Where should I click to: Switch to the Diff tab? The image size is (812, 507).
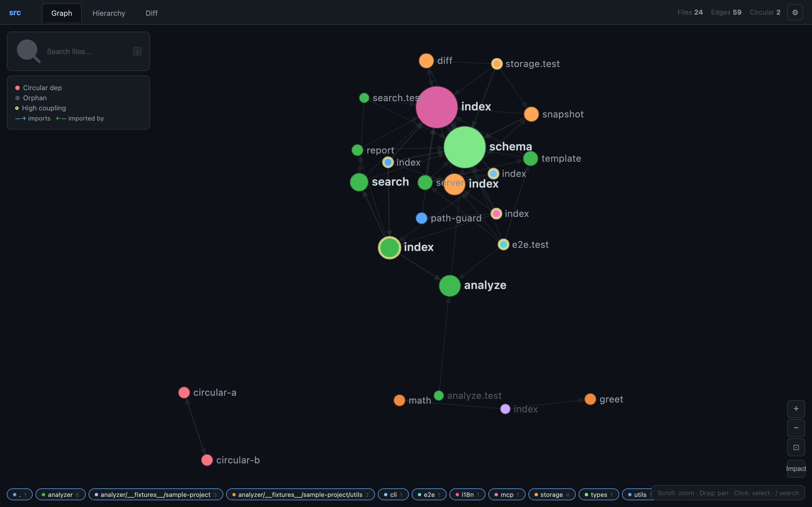(x=151, y=13)
